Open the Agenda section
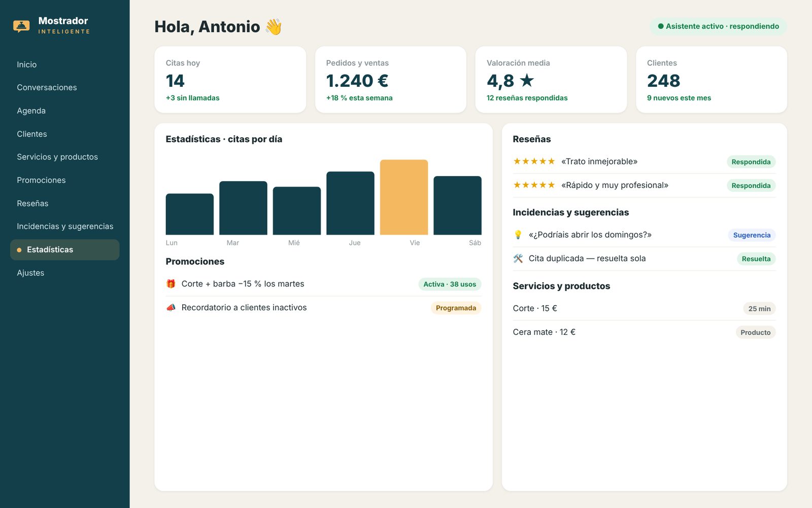 tap(65, 111)
